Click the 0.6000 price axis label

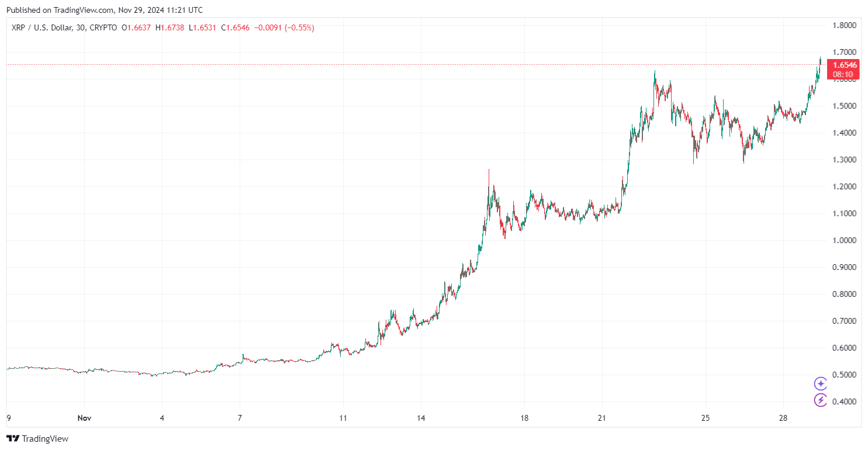click(845, 348)
